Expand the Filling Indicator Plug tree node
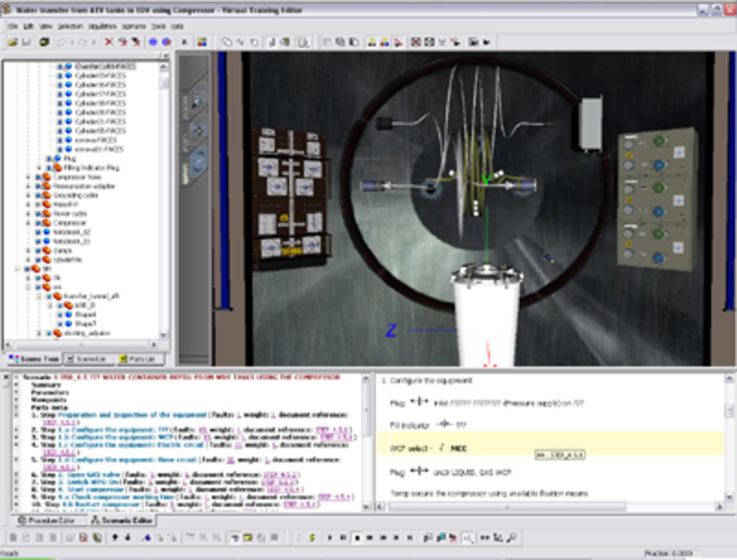Viewport: 737px width, 560px height. pos(39,167)
